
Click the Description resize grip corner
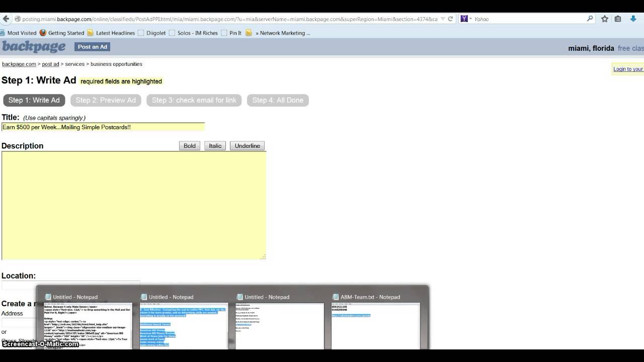263,257
